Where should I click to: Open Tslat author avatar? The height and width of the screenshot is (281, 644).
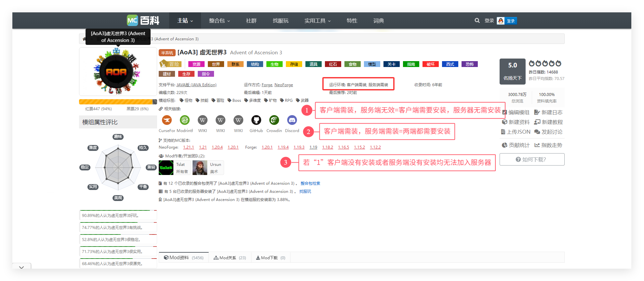click(x=166, y=167)
